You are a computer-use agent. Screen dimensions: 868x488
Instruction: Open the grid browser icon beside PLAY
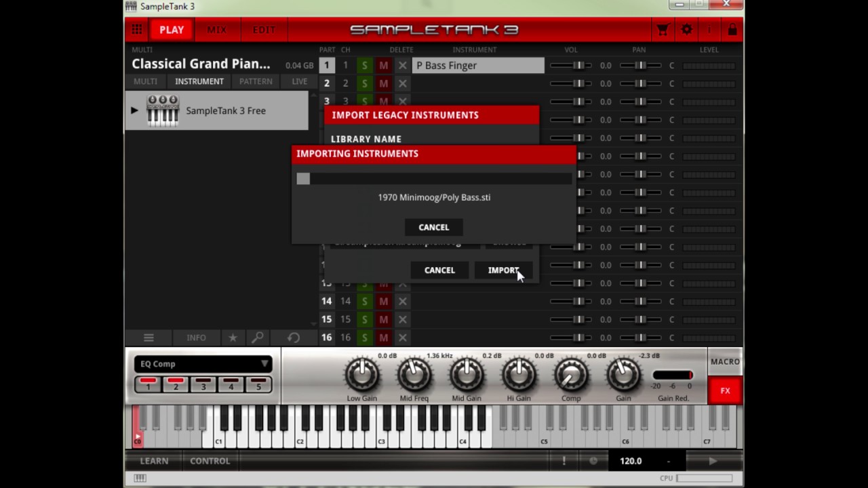click(x=137, y=30)
